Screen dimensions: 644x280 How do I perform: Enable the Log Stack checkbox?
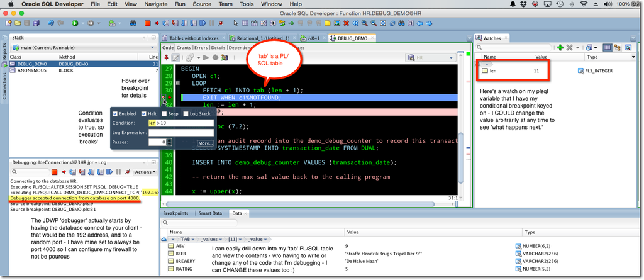[186, 113]
